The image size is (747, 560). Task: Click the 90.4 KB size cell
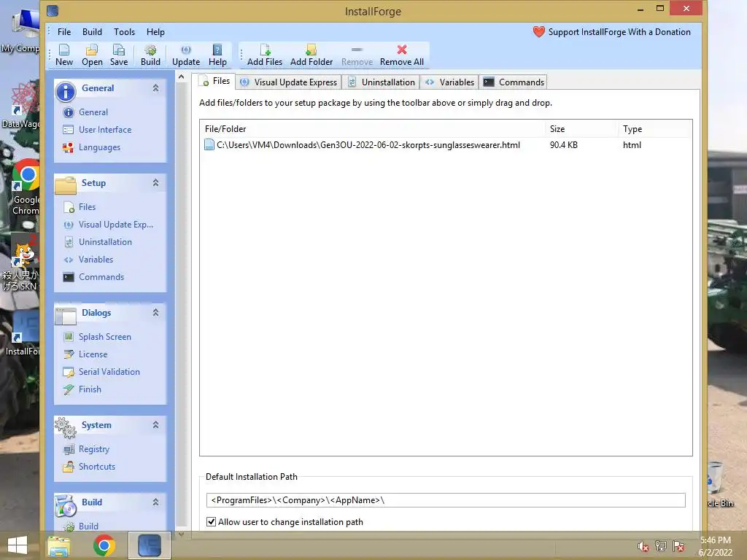tap(564, 145)
